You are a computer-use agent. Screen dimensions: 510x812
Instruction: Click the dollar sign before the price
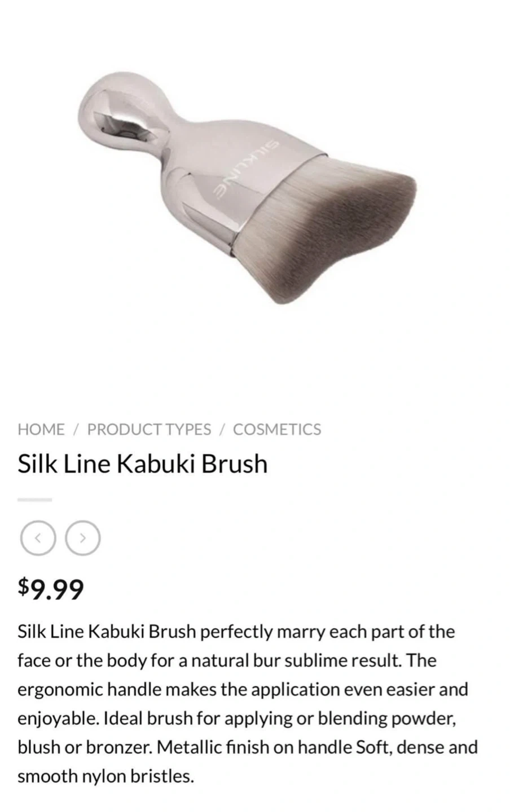23,586
